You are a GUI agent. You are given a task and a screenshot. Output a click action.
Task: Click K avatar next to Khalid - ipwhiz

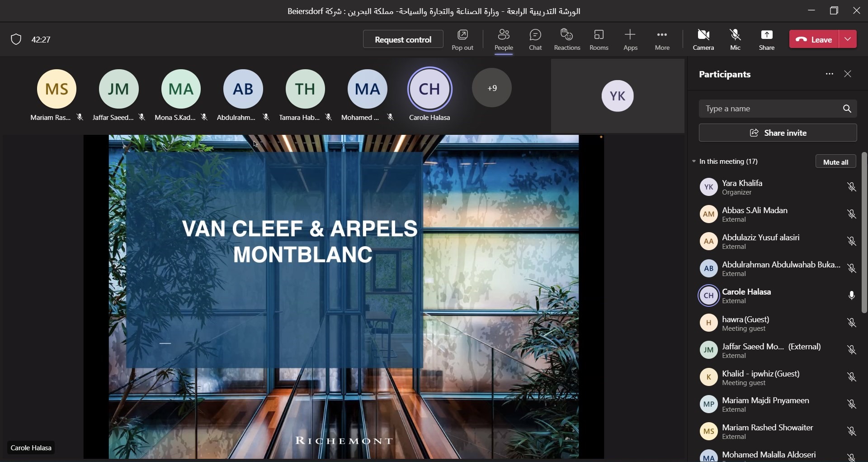[708, 377]
